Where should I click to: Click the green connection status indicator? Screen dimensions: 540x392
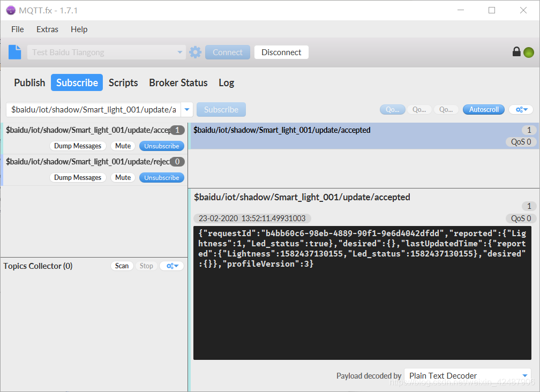coord(529,52)
